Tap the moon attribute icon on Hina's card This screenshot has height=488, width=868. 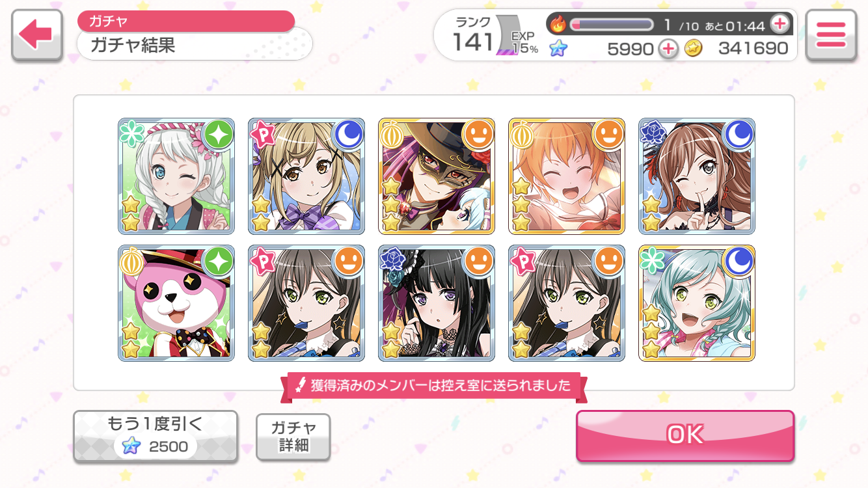(x=739, y=262)
